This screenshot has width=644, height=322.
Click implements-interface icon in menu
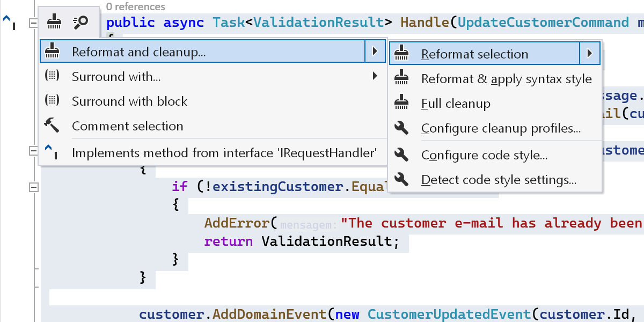[52, 152]
